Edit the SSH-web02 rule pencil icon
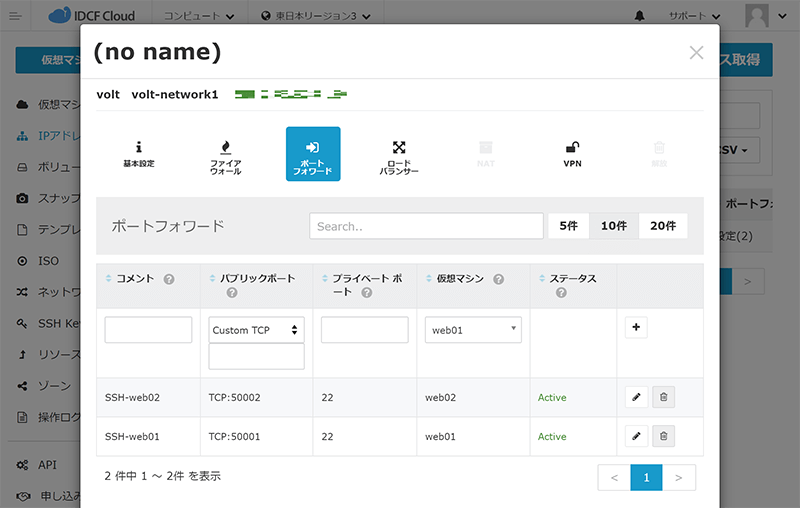The height and width of the screenshot is (508, 800). [x=636, y=397]
